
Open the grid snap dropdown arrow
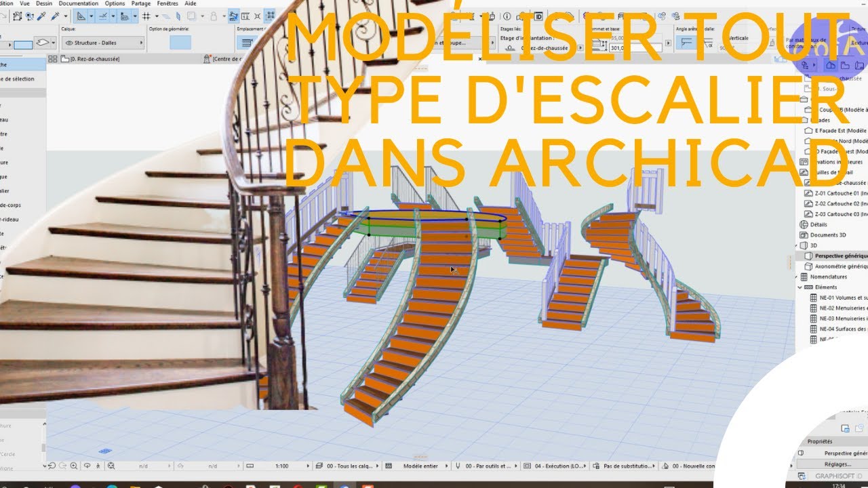click(155, 16)
